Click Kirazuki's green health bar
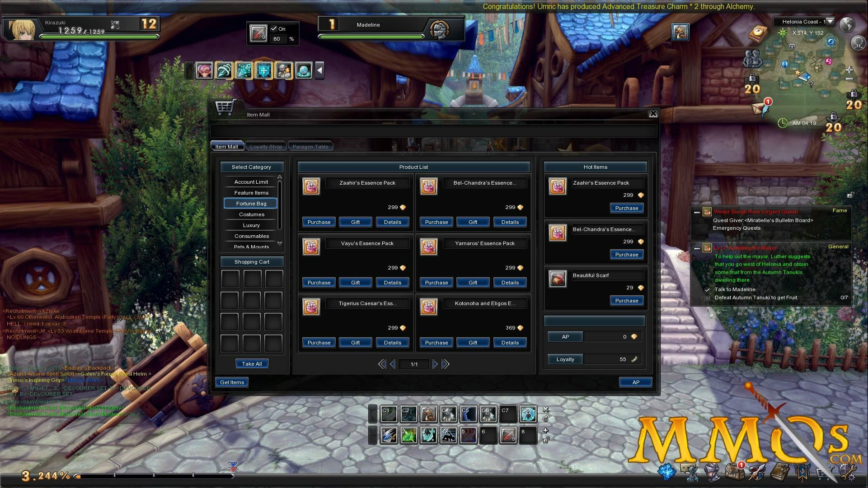868x488 pixels. tap(99, 37)
